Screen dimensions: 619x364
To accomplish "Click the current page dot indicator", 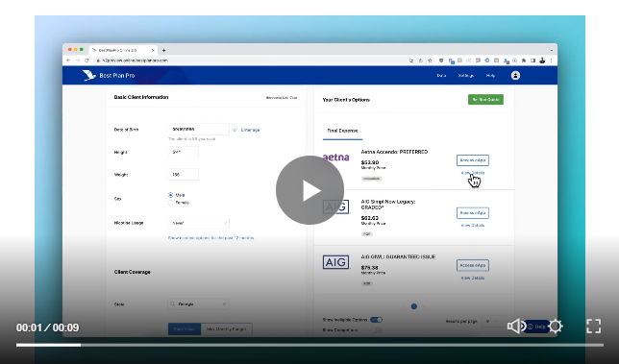I will tap(413, 306).
